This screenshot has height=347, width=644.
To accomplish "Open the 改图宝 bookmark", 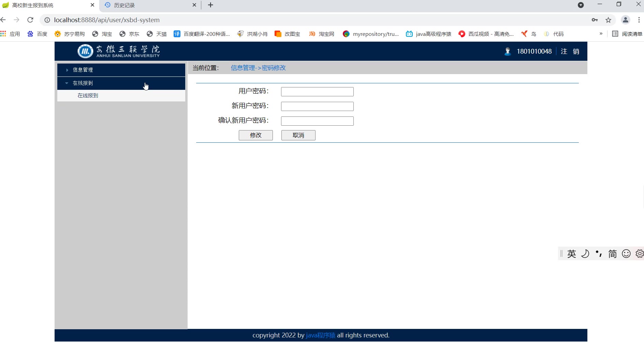I will (288, 34).
